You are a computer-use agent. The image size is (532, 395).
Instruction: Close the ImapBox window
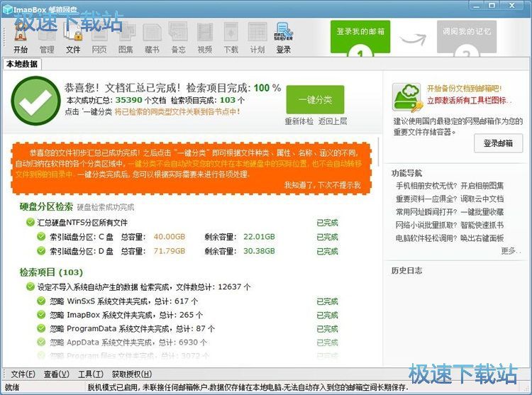pyautogui.click(x=512, y=6)
